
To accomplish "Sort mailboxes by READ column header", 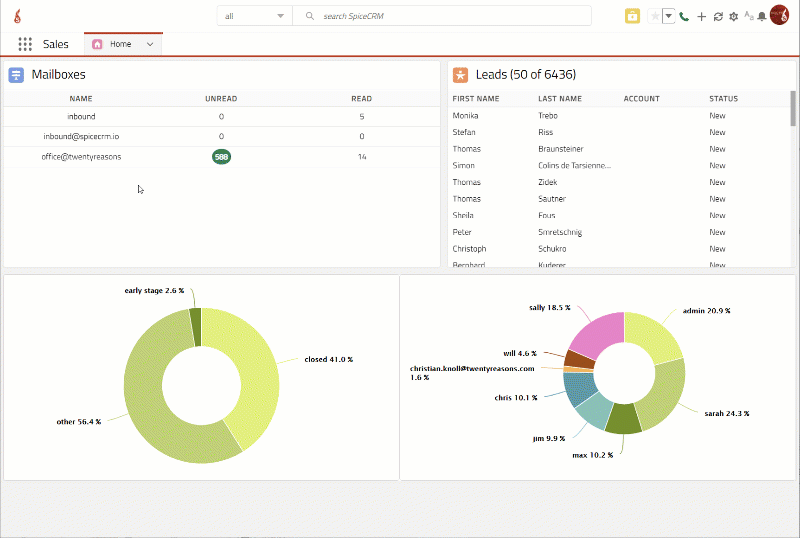I will point(361,99).
